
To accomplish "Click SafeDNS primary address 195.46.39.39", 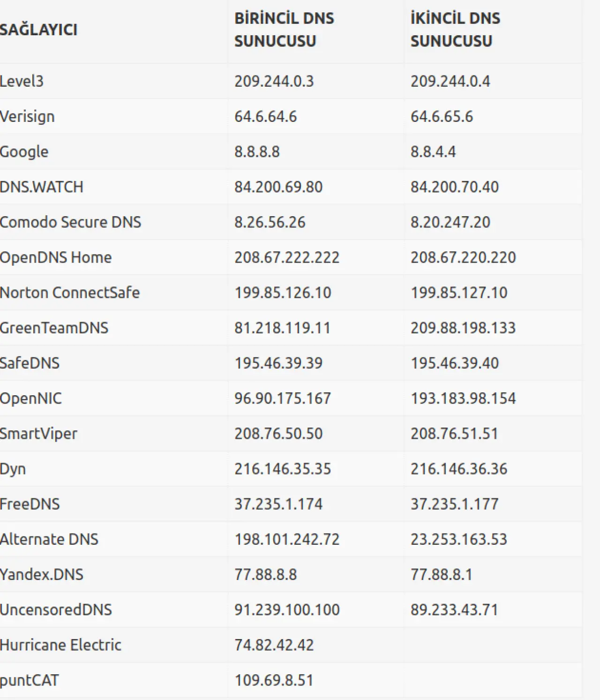I will coord(278,363).
